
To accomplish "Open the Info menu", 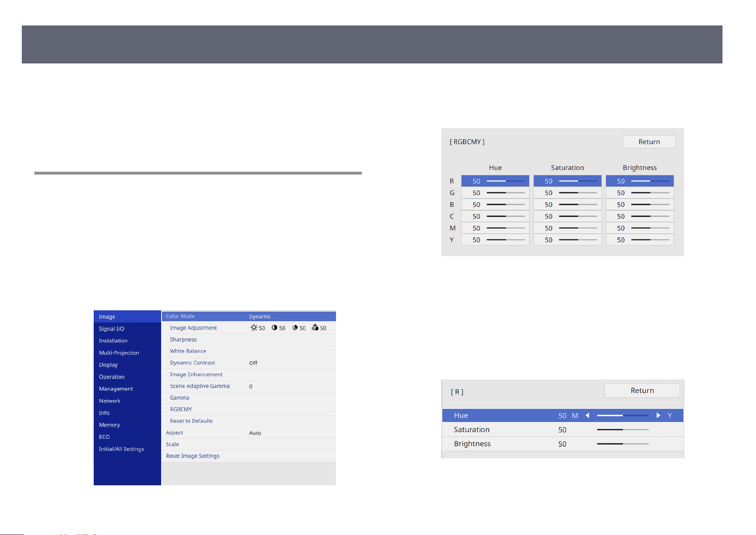I will point(127,413).
